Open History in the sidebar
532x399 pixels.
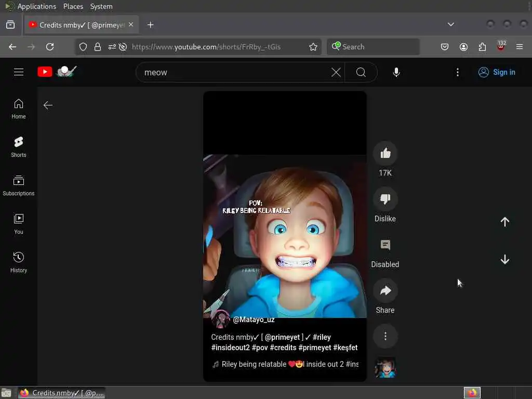coord(19,262)
